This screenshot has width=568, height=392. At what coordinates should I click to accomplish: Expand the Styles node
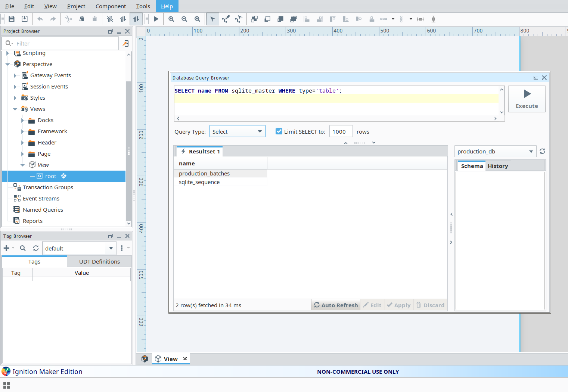(x=15, y=98)
